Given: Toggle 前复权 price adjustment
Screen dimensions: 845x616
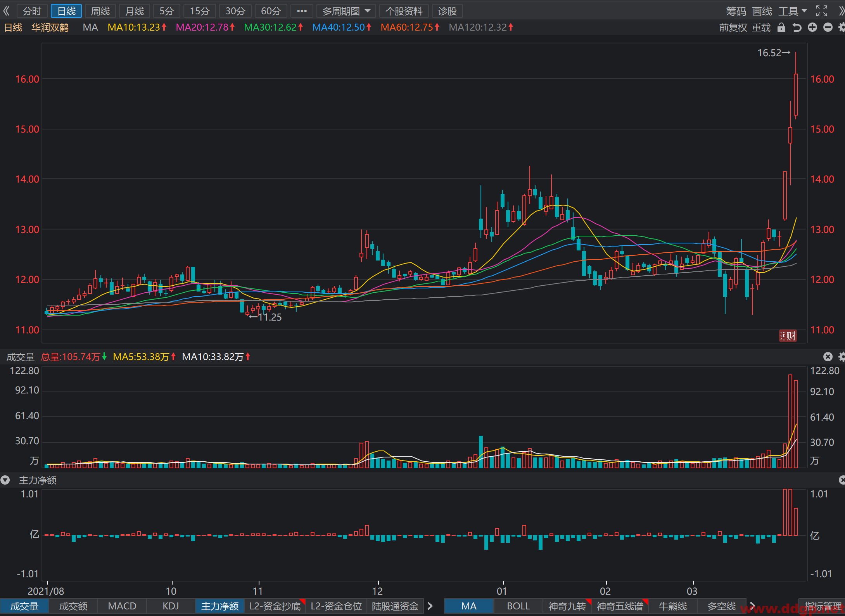Looking at the screenshot, I should [733, 28].
